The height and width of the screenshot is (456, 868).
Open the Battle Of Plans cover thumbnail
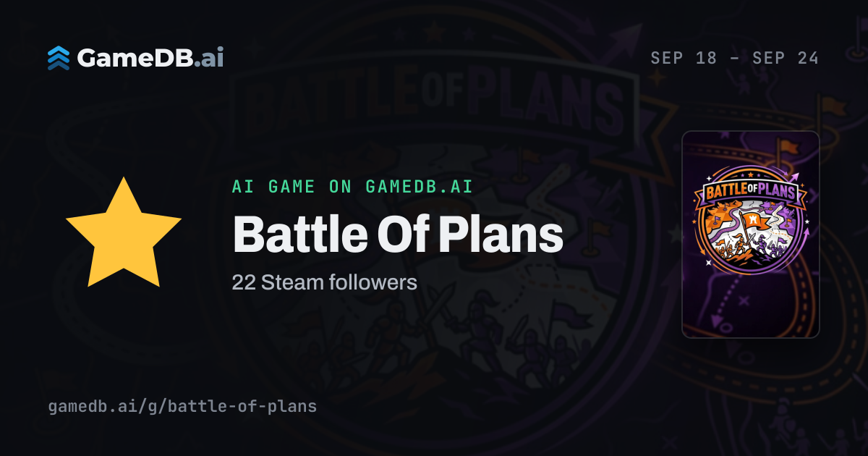(751, 235)
